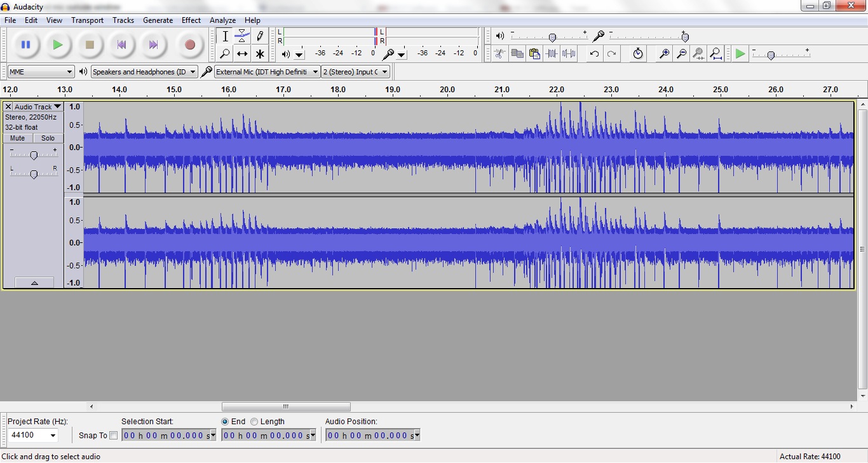This screenshot has height=463, width=868.
Task: Solo the Audio Track
Action: point(48,138)
